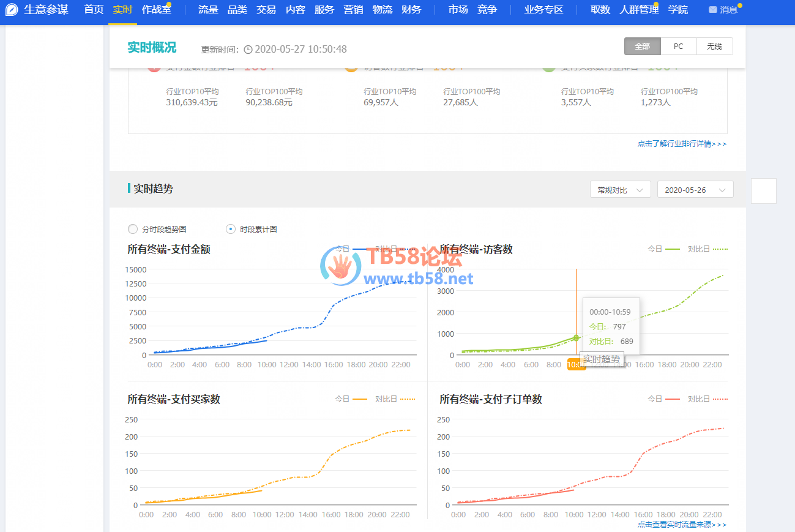Screen dimensions: 795x532
Task: Click the clock icon beside update time
Action: (248, 50)
